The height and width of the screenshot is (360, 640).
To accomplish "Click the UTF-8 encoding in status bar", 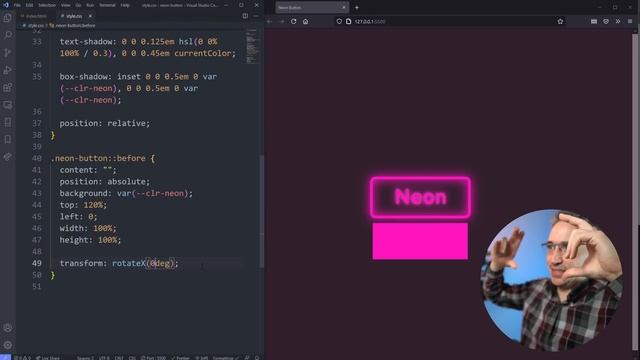I will tap(104, 358).
